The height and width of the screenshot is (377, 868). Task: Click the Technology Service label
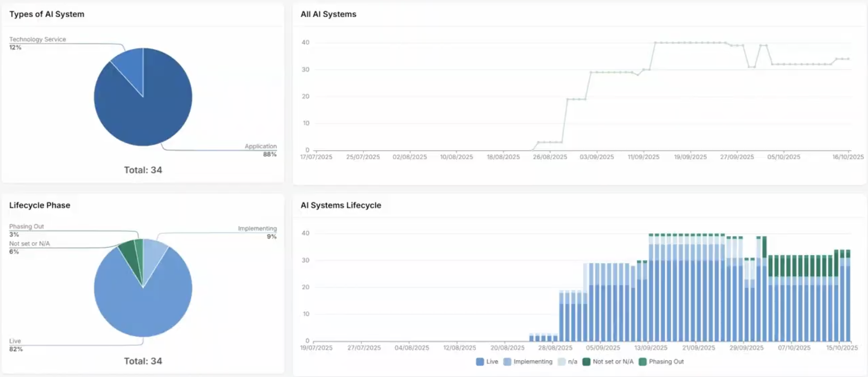coord(37,39)
